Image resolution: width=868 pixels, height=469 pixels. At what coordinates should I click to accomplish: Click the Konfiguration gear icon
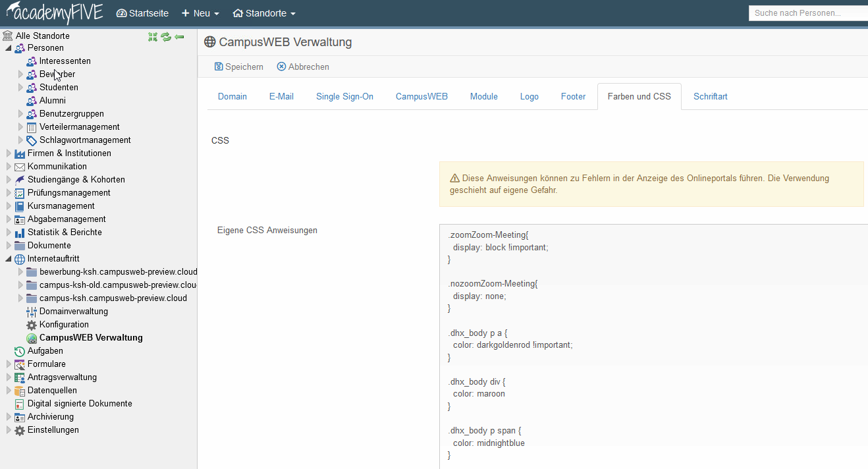coord(32,325)
